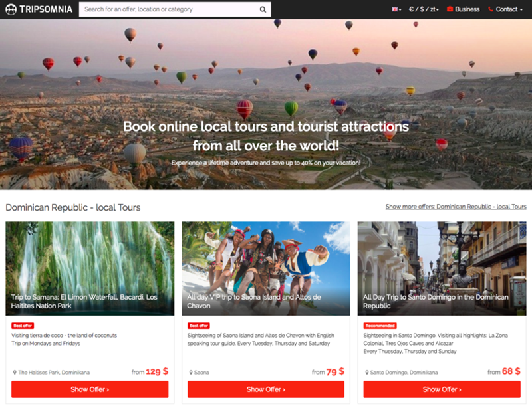Open the Santo Domingo street tour image
Viewport: 532px width, 408px height.
tap(442, 268)
